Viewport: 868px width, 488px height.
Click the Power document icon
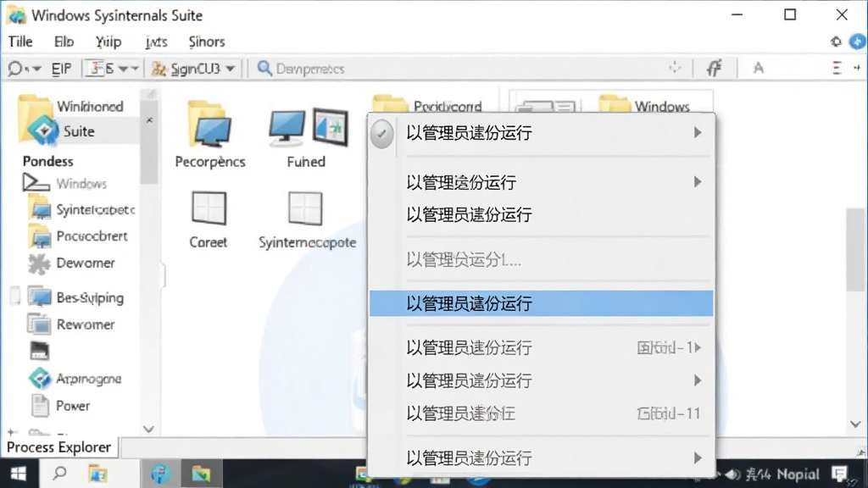pyautogui.click(x=39, y=406)
